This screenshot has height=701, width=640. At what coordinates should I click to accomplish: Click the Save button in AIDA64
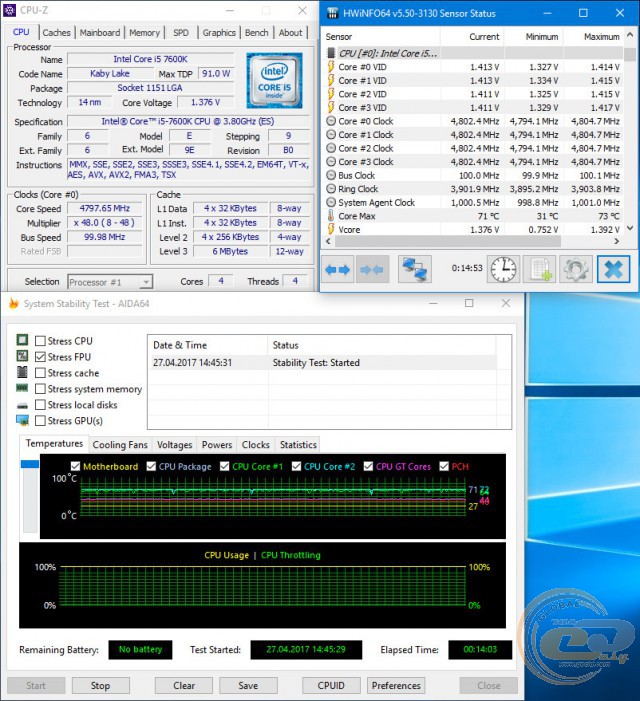point(248,685)
